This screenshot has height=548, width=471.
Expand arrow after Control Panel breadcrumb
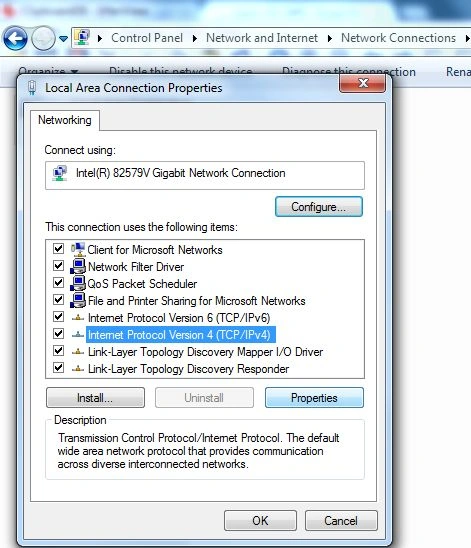click(x=195, y=38)
